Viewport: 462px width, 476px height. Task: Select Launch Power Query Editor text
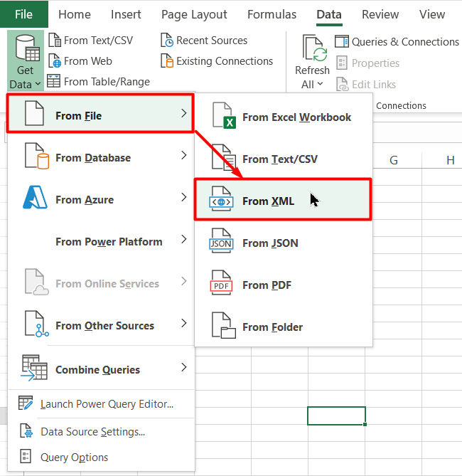coord(107,404)
